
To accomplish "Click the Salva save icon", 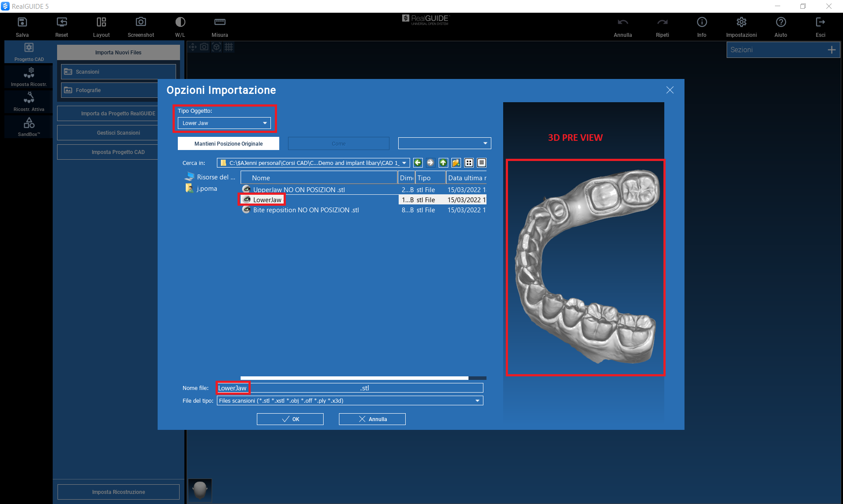I will (22, 22).
